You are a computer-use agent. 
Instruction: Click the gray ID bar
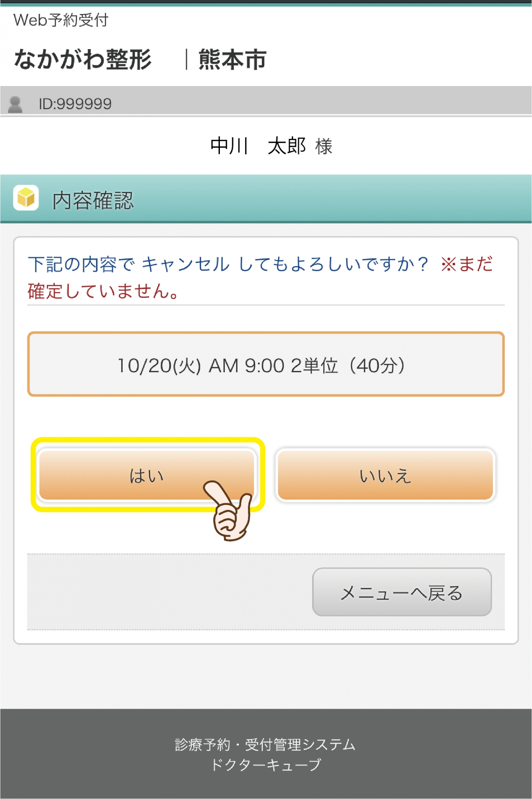(x=266, y=101)
